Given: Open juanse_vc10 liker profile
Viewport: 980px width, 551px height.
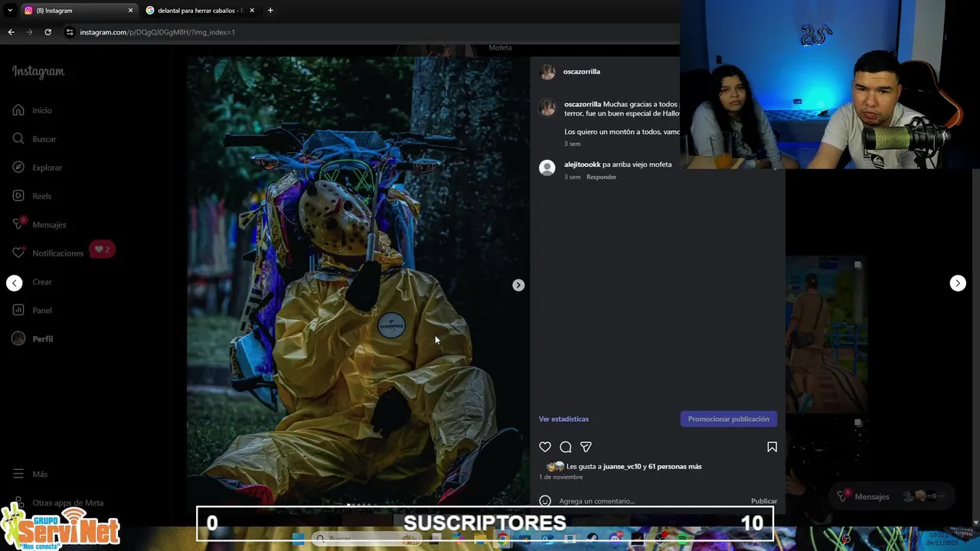Looking at the screenshot, I should (622, 467).
